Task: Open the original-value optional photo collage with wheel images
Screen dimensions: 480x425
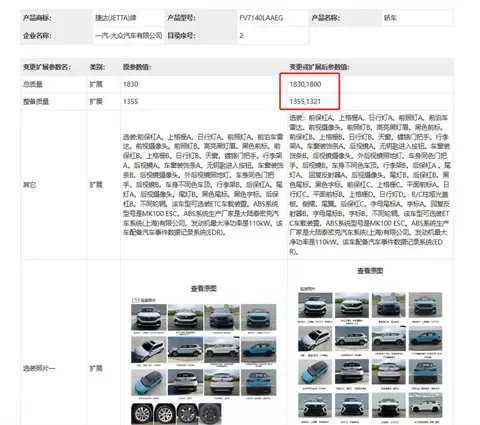Action: tap(204, 361)
